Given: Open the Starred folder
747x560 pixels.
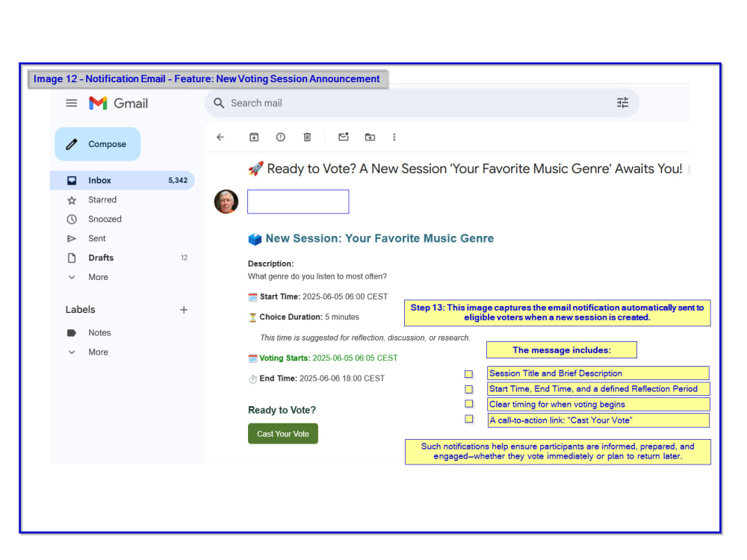Looking at the screenshot, I should (x=123, y=200).
